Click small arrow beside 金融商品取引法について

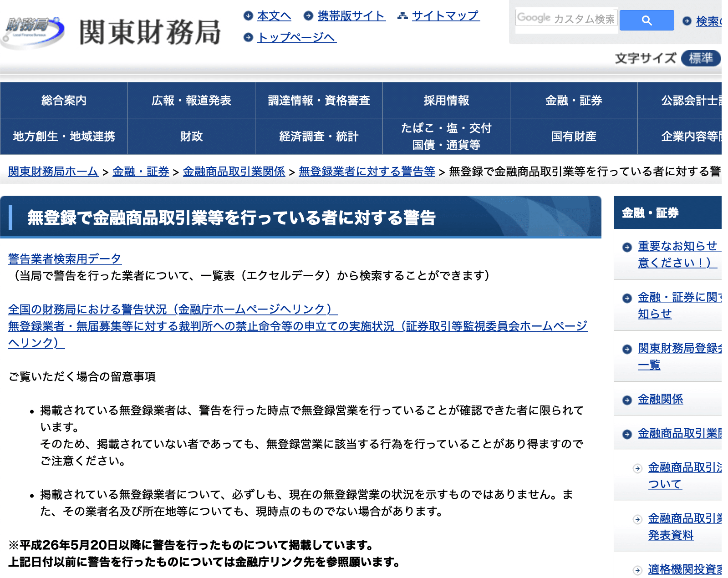point(638,468)
